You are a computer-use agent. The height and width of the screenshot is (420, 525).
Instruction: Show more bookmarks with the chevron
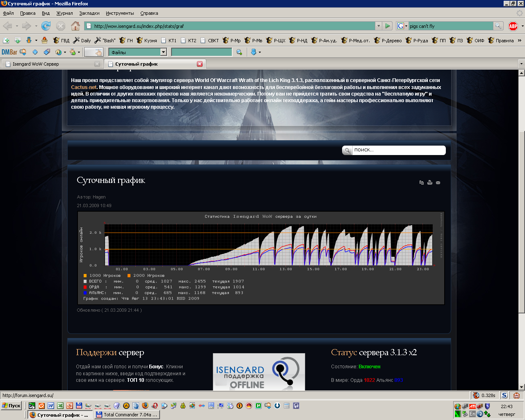point(520,41)
